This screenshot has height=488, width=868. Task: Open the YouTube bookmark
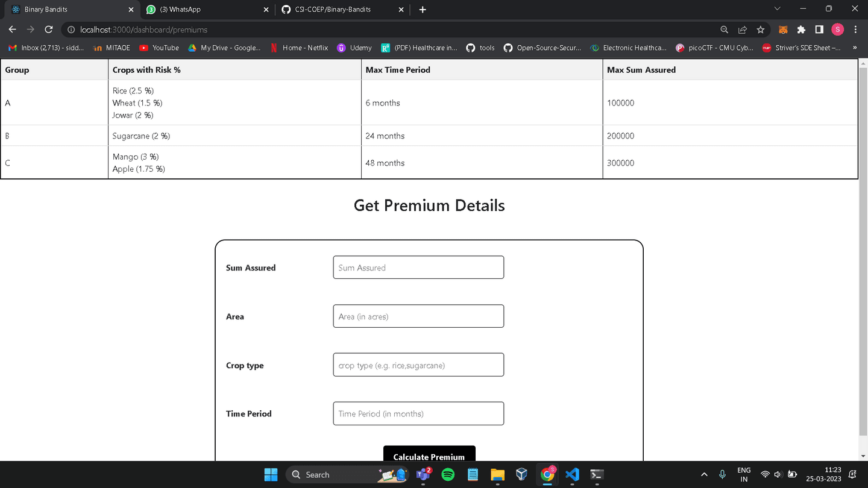click(159, 48)
